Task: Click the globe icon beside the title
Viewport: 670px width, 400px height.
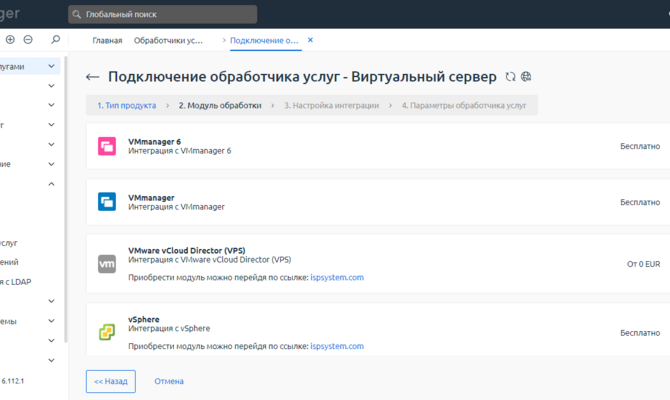Action: pyautogui.click(x=526, y=77)
